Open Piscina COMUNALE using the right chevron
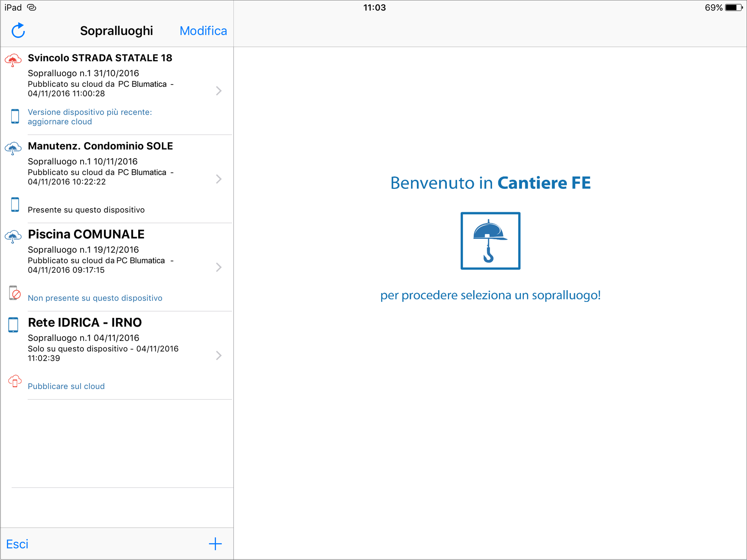Screen dimensions: 747x560 click(218, 267)
